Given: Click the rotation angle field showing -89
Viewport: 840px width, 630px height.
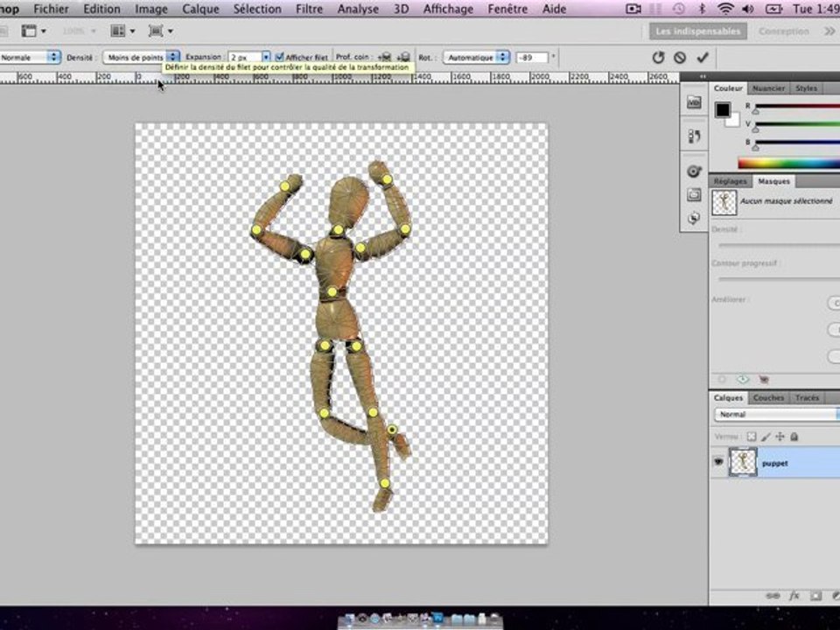Looking at the screenshot, I should pyautogui.click(x=531, y=57).
